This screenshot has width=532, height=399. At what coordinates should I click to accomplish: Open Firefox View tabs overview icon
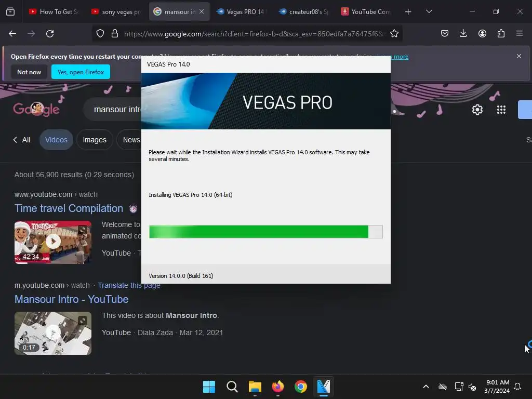point(10,11)
